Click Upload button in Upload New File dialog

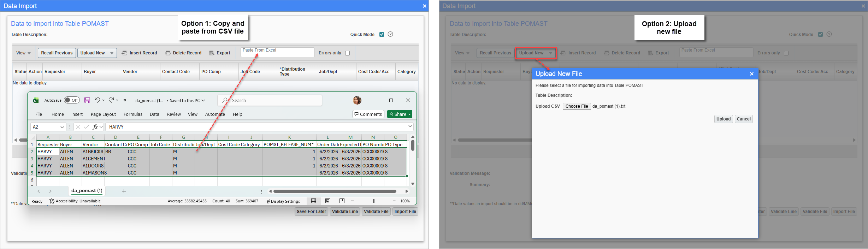pyautogui.click(x=723, y=119)
